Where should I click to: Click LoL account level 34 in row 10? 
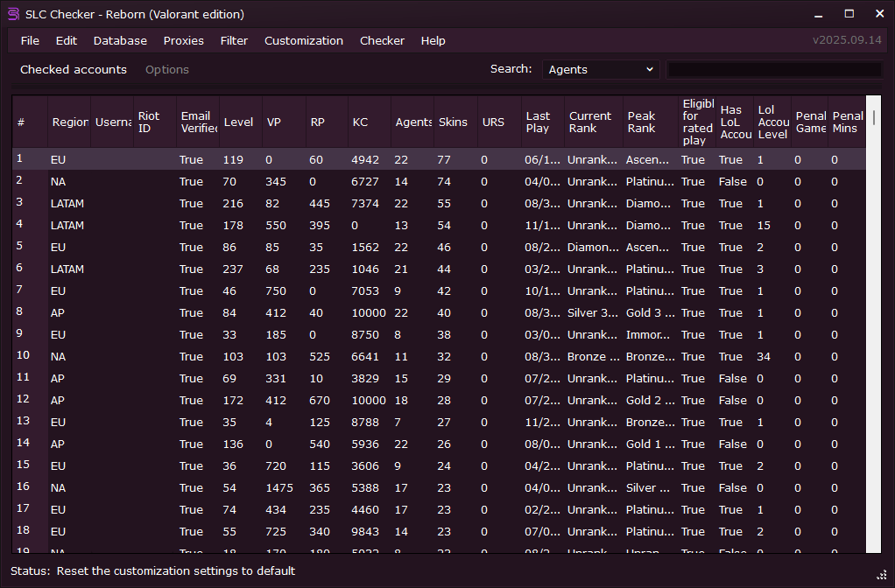click(x=764, y=356)
